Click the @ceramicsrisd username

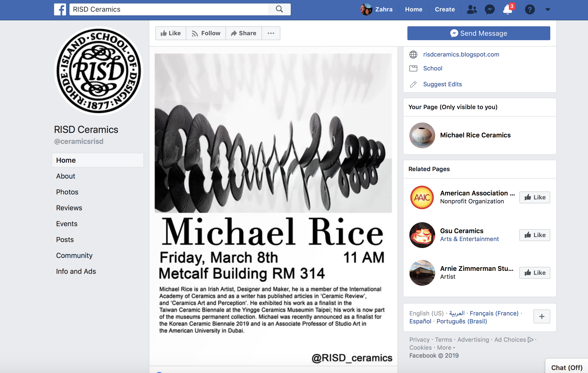coord(79,141)
